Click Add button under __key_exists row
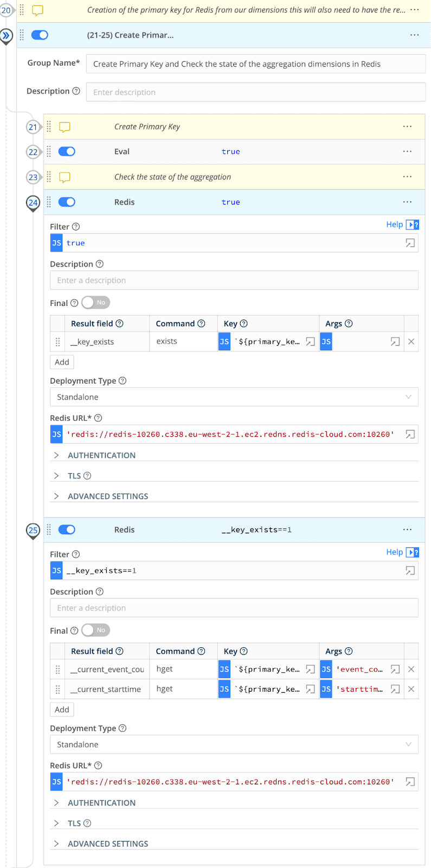Image resolution: width=431 pixels, height=868 pixels. pos(62,362)
